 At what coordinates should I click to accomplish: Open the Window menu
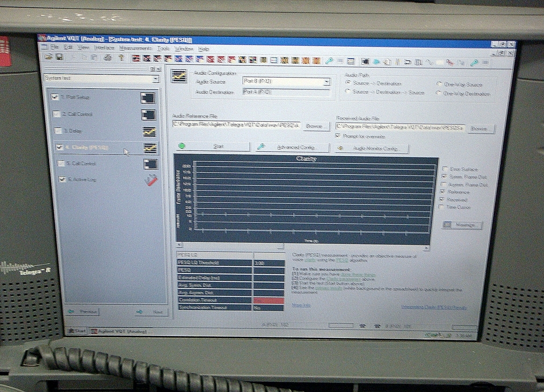tap(184, 49)
